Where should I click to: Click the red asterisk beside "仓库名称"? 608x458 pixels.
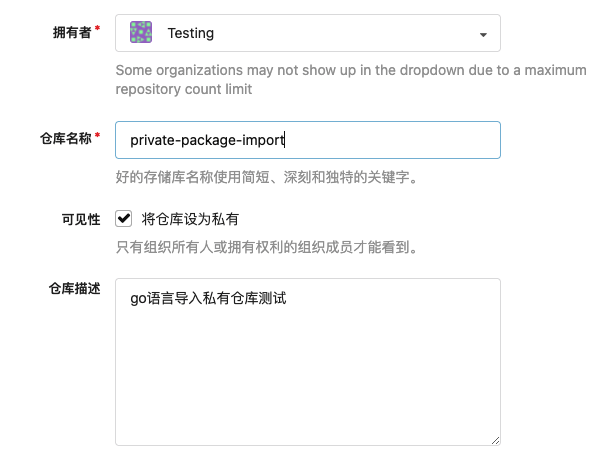(x=98, y=136)
